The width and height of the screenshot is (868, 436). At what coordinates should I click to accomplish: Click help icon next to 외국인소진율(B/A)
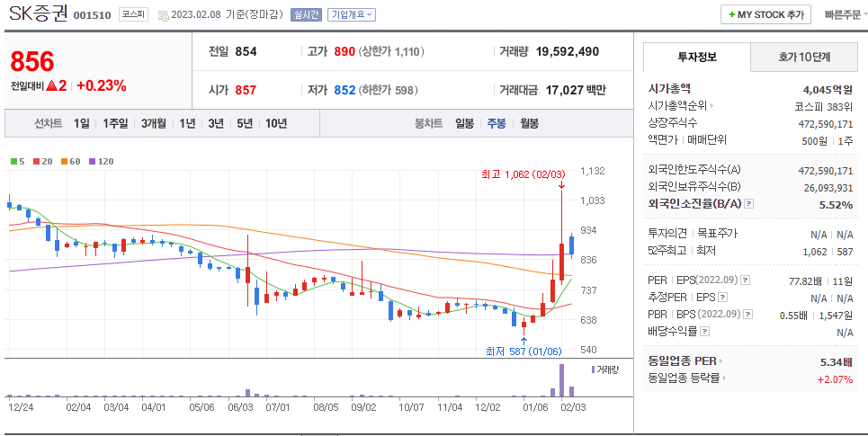748,204
